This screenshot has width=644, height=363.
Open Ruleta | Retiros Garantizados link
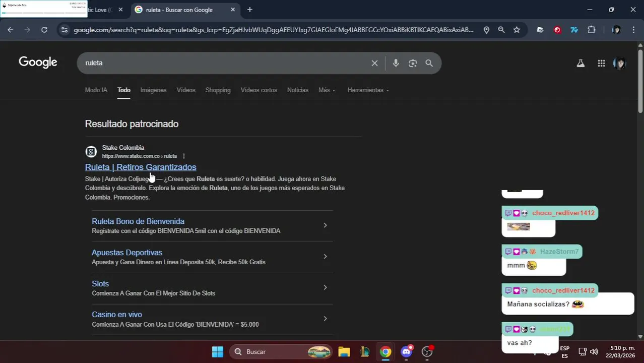click(141, 167)
